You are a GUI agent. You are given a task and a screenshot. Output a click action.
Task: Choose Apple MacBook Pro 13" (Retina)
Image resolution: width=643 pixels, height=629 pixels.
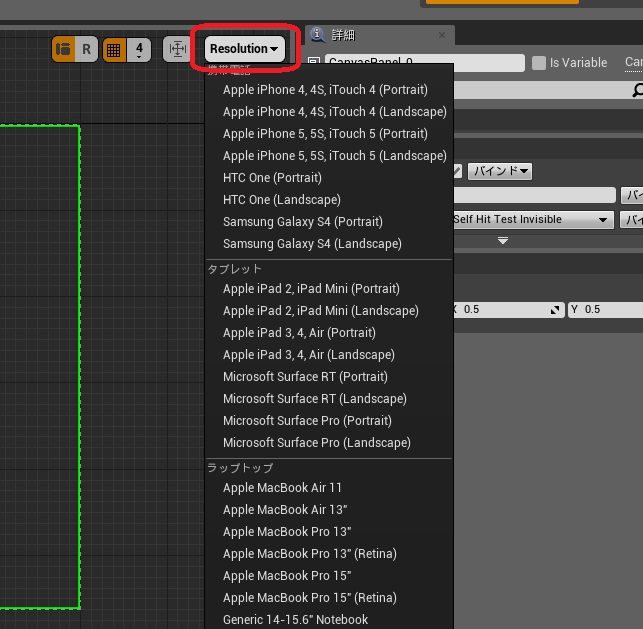[x=329, y=554]
